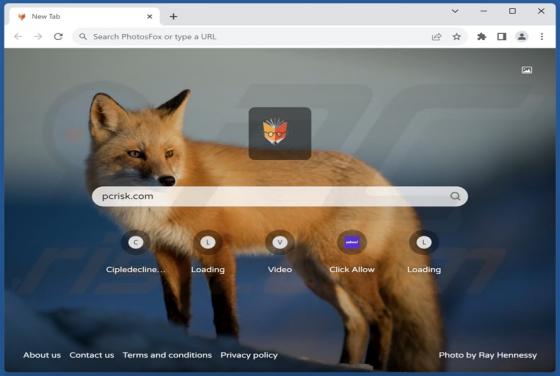
Task: Click the PhotosFox fox logo tile
Action: click(280, 133)
